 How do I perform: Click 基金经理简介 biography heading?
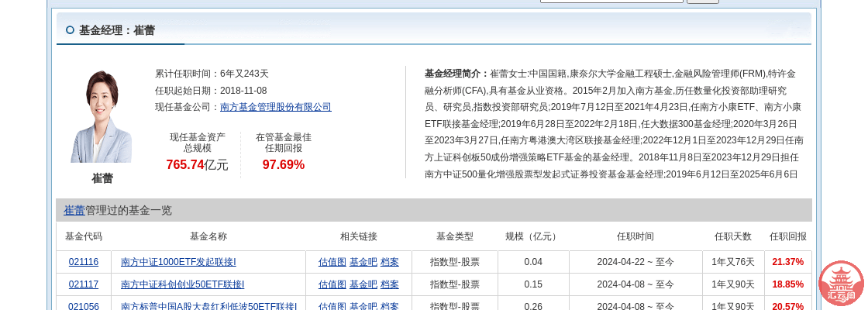[x=456, y=74]
